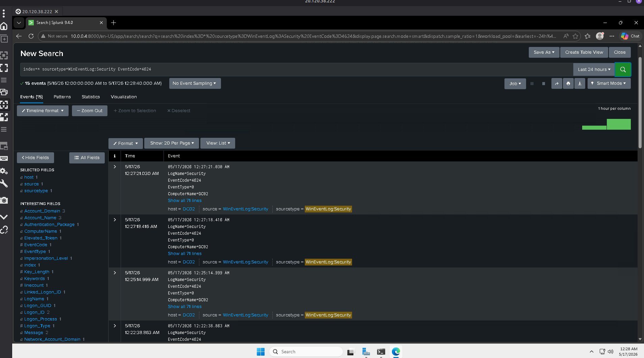Open volume control in system tray
This screenshot has height=358, width=644.
(x=610, y=352)
